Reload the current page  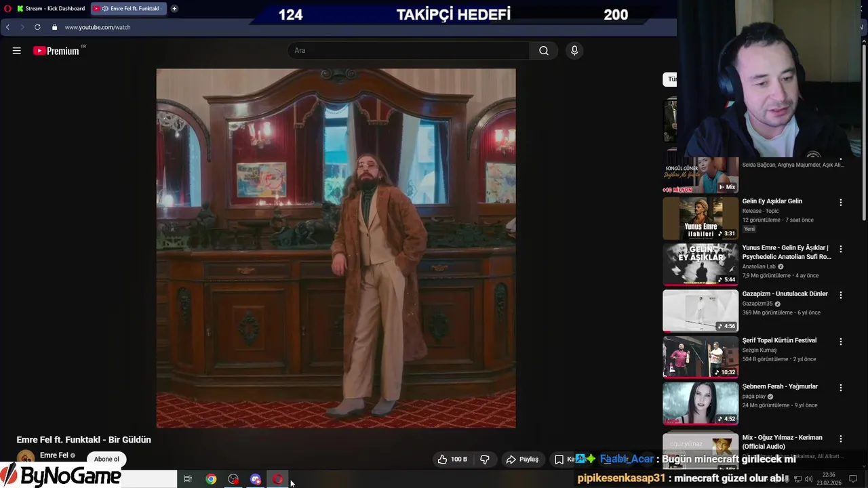click(37, 27)
